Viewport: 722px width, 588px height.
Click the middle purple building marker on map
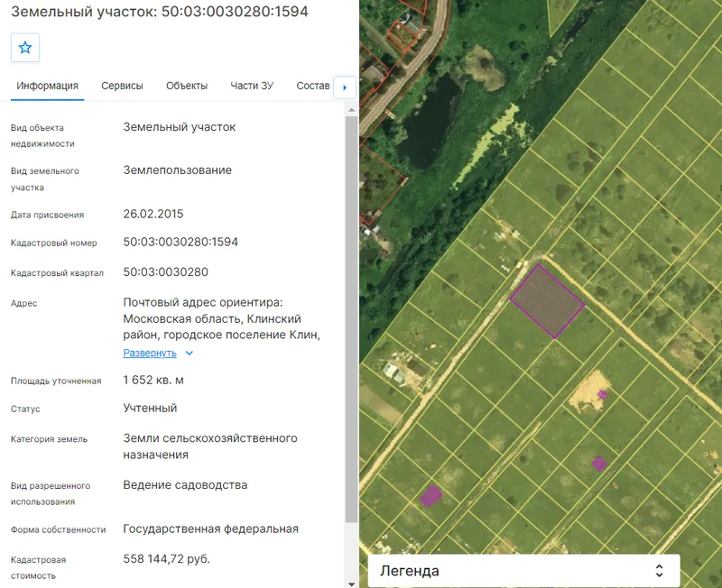[599, 464]
